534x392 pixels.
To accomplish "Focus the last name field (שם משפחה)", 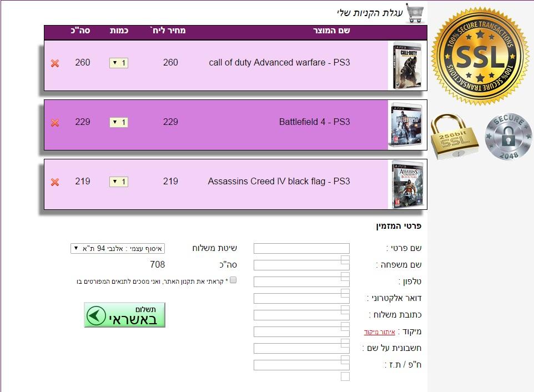I will (x=301, y=265).
